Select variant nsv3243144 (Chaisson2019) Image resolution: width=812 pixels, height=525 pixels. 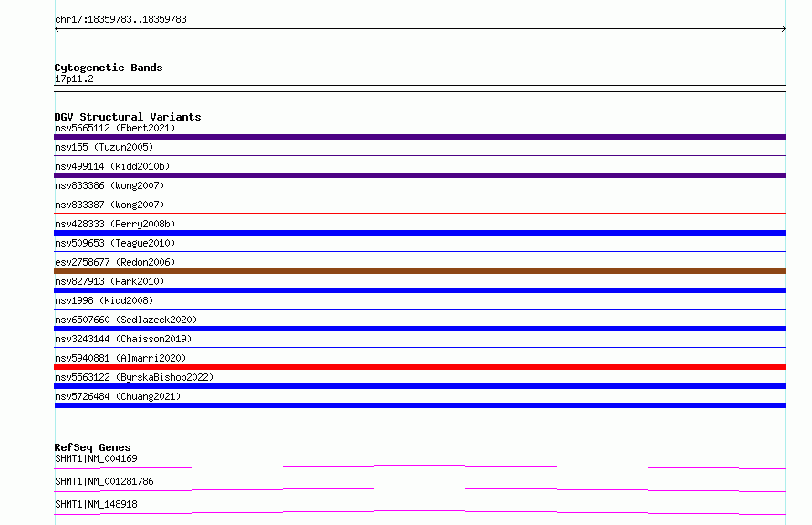pyautogui.click(x=123, y=339)
